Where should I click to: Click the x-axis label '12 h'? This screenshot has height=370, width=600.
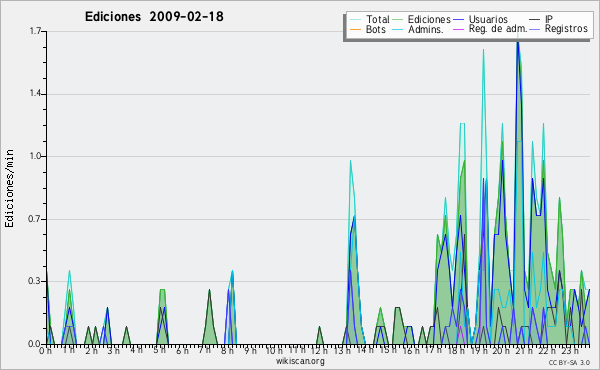[x=319, y=351]
